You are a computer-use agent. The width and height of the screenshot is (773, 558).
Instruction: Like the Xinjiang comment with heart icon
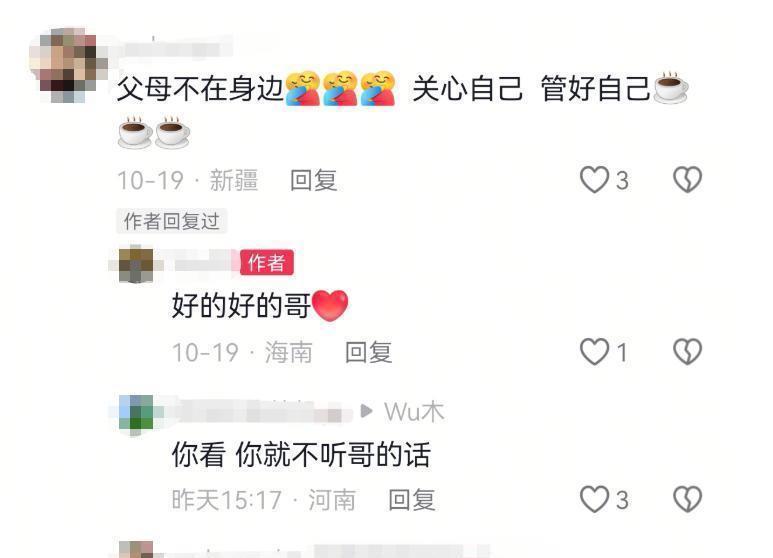coord(595,179)
